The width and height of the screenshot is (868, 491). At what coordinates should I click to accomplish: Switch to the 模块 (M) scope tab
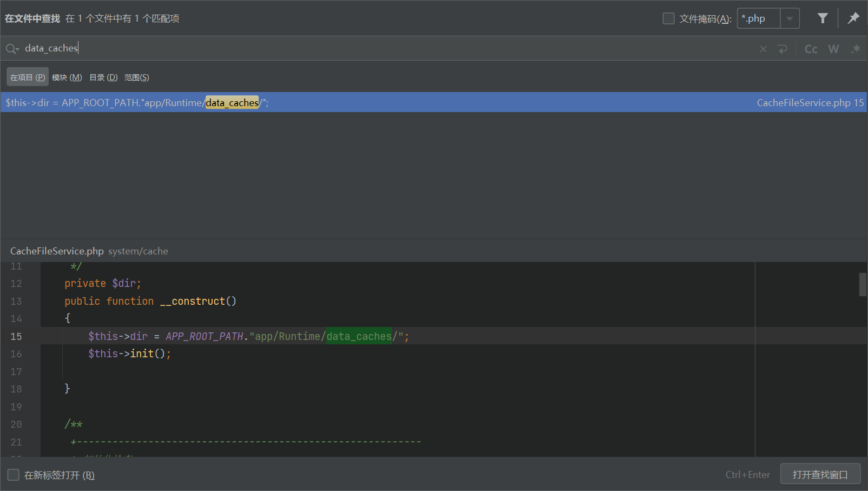pos(67,77)
